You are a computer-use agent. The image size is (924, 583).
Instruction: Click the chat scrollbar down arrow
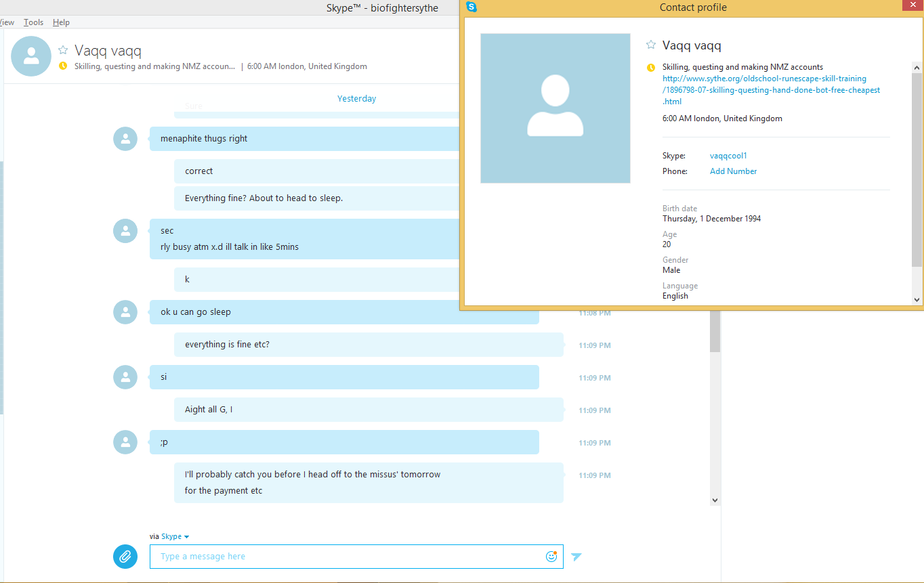click(x=715, y=500)
